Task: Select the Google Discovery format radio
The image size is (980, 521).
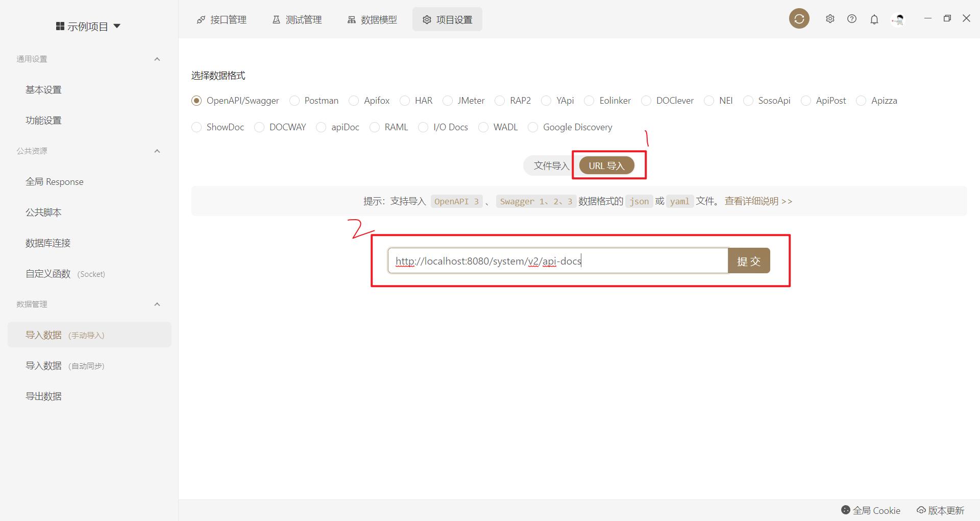Action: 533,127
